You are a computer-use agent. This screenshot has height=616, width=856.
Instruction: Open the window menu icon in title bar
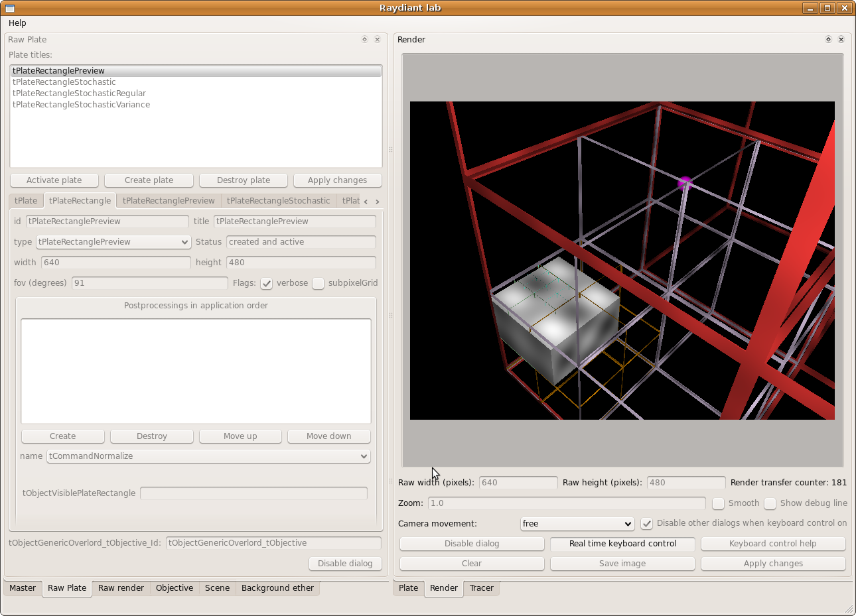(x=10, y=8)
